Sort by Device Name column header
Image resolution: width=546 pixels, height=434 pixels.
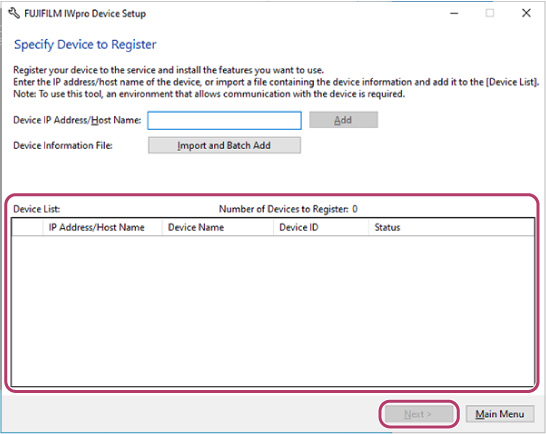click(x=218, y=227)
